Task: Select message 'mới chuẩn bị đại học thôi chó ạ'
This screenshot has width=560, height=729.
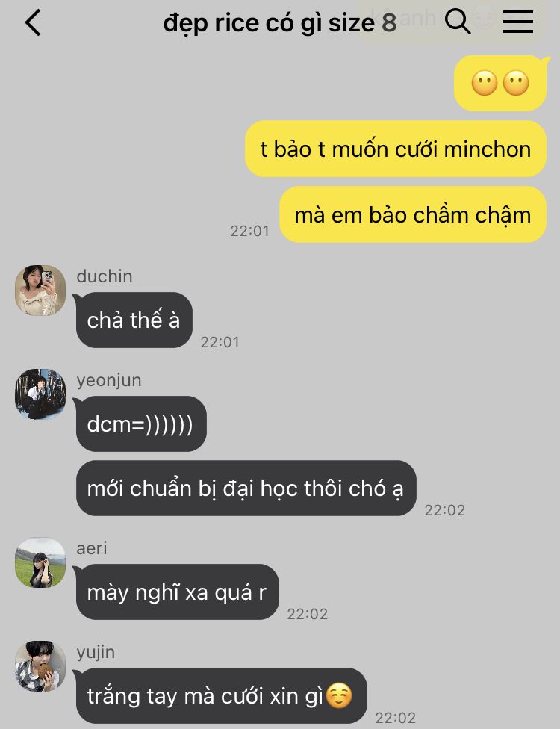Action: [x=246, y=488]
